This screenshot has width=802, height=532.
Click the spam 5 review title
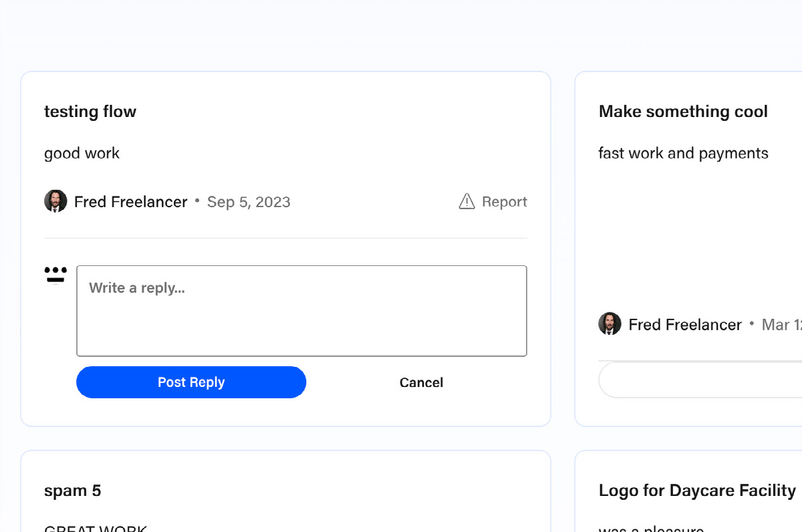point(72,491)
